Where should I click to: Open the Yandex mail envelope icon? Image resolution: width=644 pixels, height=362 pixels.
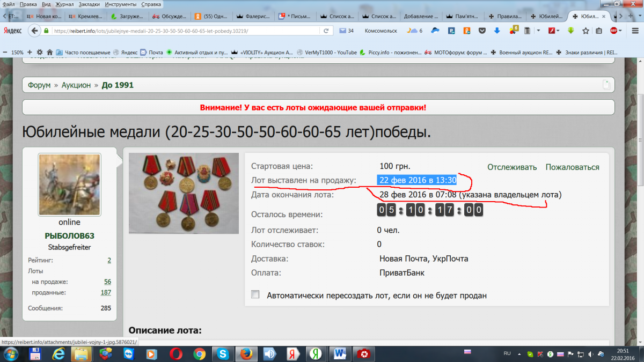click(343, 31)
